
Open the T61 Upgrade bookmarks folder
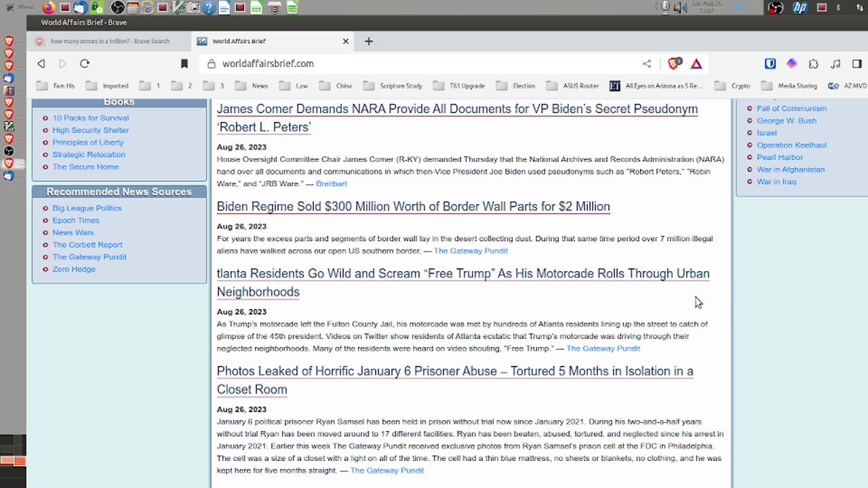459,86
